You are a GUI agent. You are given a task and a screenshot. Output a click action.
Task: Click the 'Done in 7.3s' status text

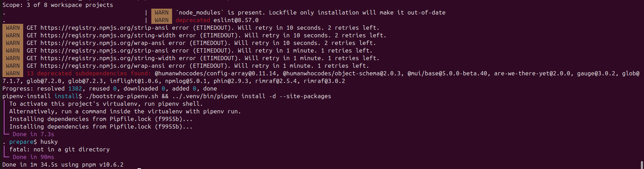point(34,134)
